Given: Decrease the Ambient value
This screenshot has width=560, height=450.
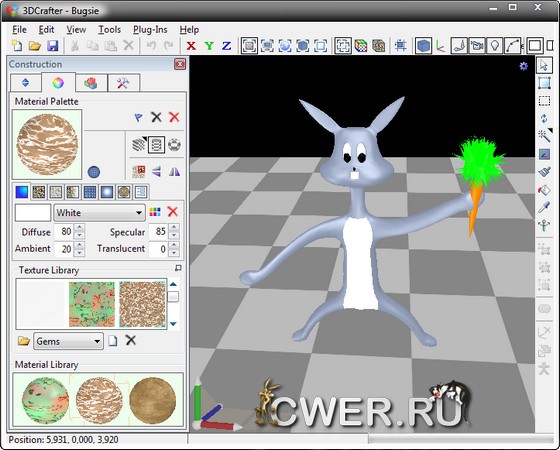Looking at the screenshot, I should [80, 252].
